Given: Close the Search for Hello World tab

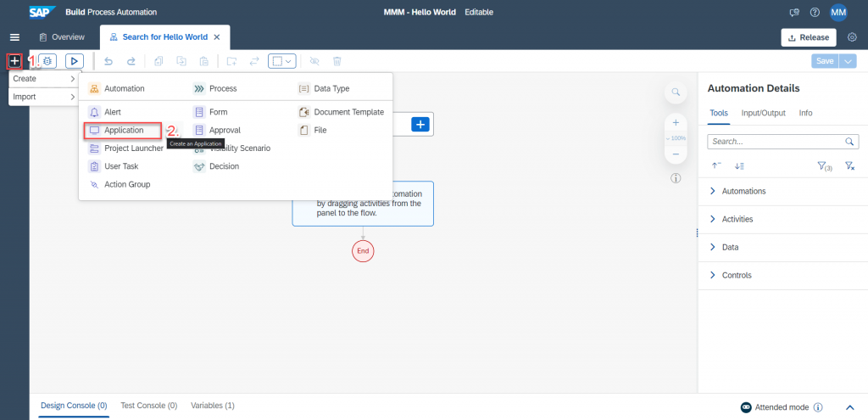Looking at the screenshot, I should pyautogui.click(x=217, y=37).
